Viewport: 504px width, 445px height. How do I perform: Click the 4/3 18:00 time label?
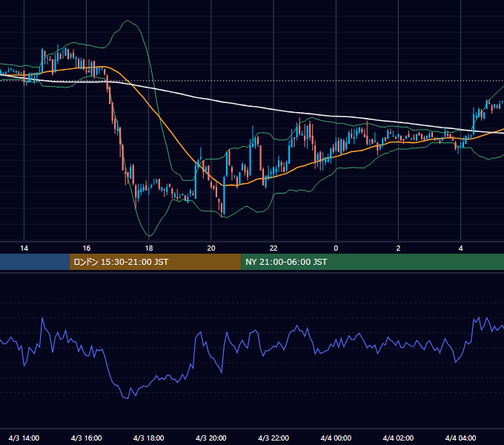(149, 438)
